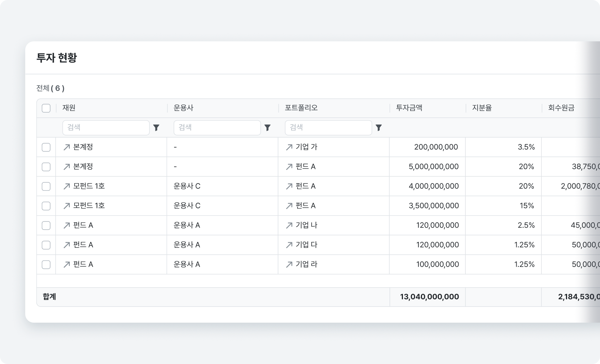Click 운용사 C in the 4,000,000,000 row

coord(187,186)
